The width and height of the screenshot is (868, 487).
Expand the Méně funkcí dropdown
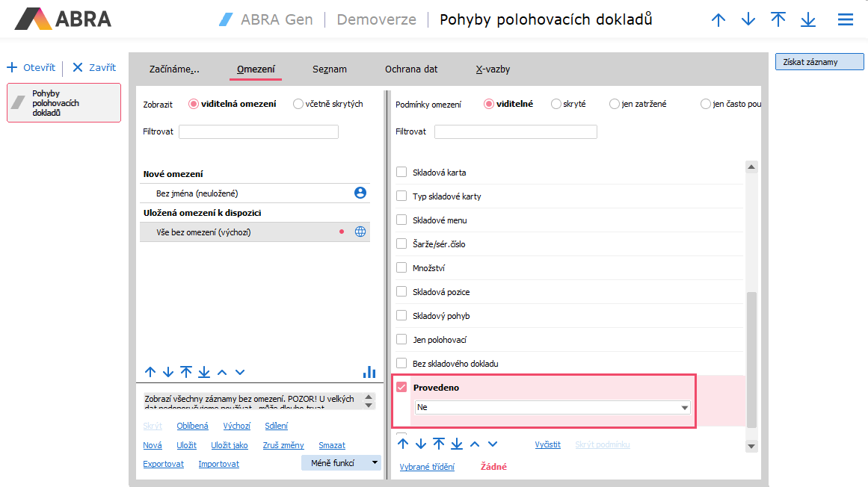coord(375,463)
